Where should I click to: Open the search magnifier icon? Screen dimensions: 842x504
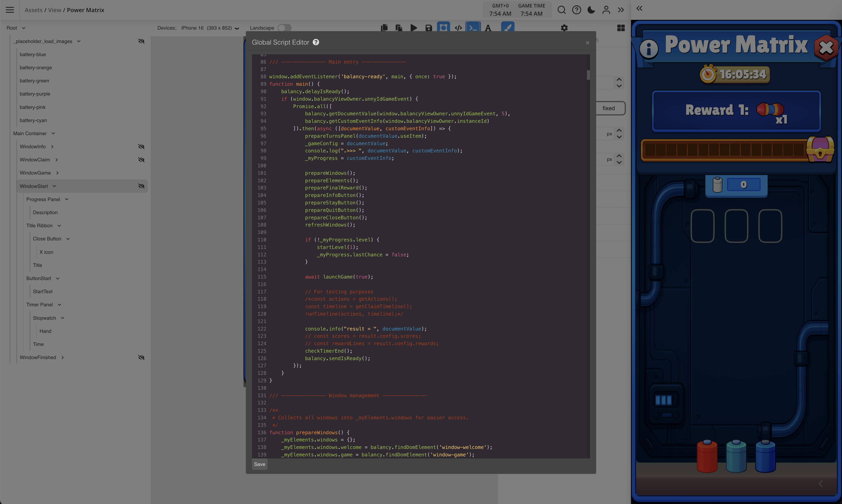[562, 10]
